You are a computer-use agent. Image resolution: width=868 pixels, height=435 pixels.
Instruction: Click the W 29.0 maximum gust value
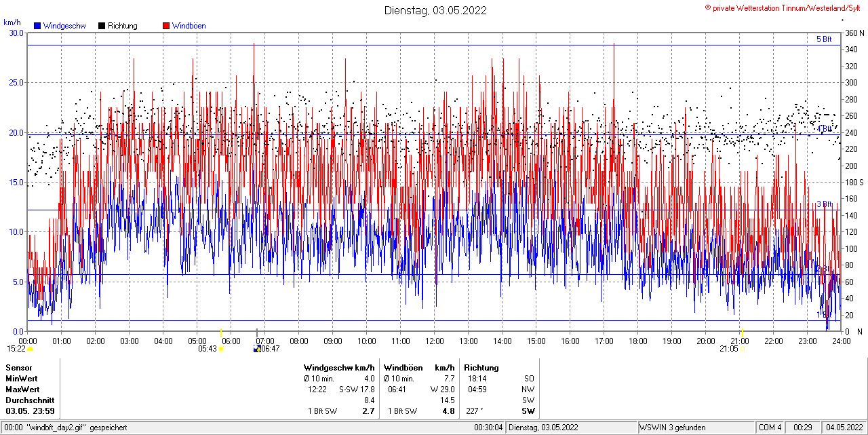442,389
